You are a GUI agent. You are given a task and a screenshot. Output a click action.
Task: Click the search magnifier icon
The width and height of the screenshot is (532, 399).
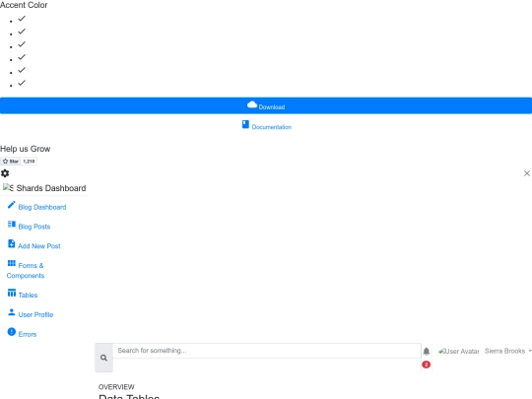(103, 358)
